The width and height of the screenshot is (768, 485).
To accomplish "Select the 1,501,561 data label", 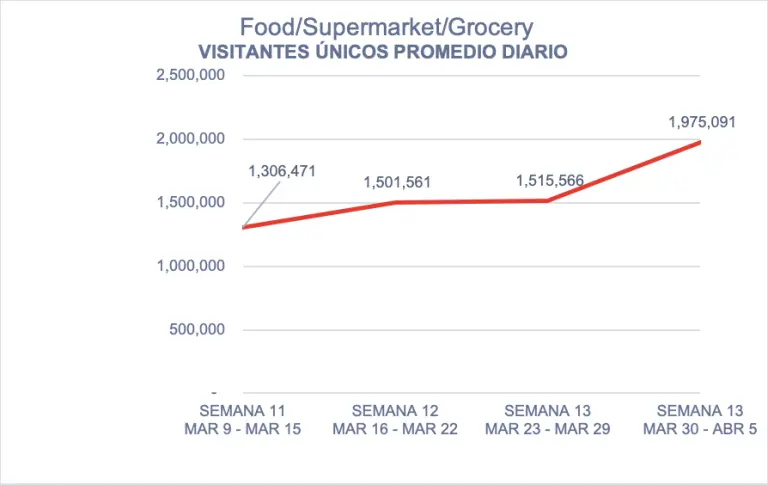I will pos(397,182).
